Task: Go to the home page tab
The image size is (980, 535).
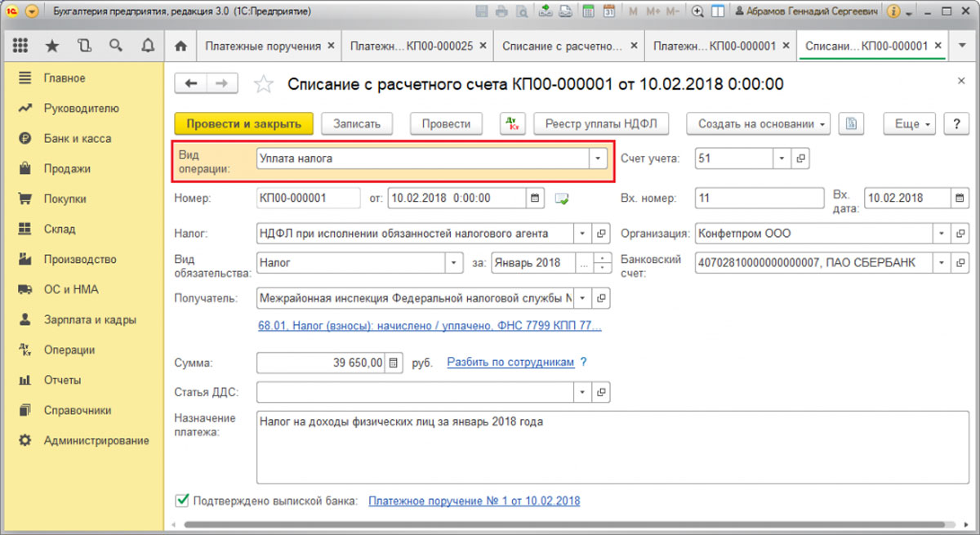Action: point(181,46)
